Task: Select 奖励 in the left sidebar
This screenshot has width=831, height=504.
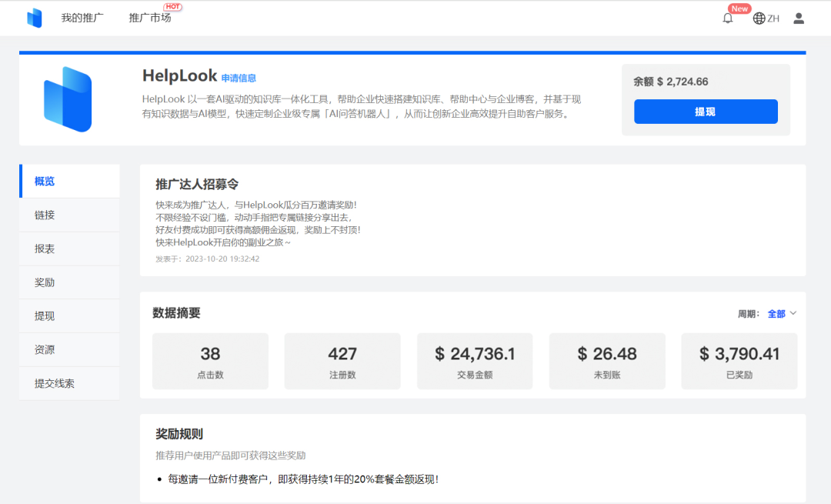Action: (69, 282)
